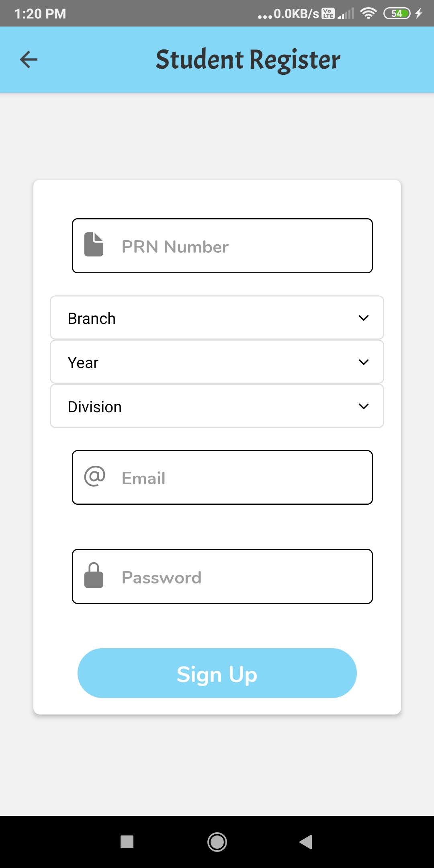
Task: Tap the Wi-Fi icon in status bar
Action: click(369, 13)
